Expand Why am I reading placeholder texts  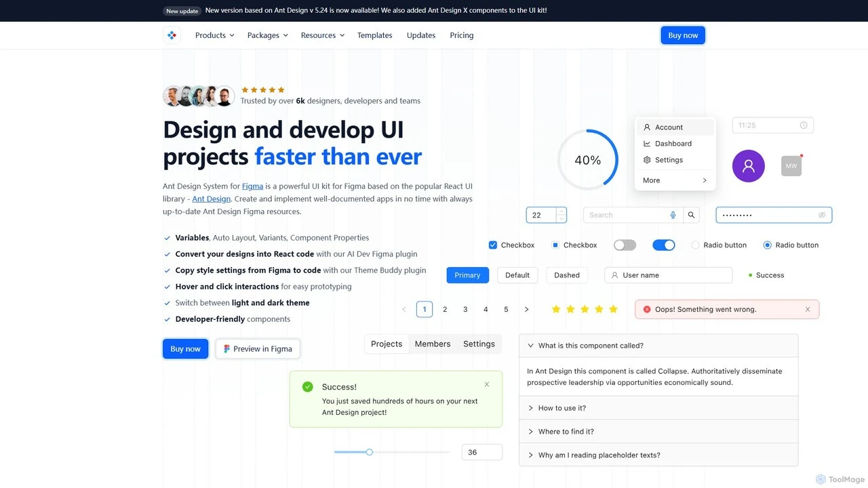point(658,455)
